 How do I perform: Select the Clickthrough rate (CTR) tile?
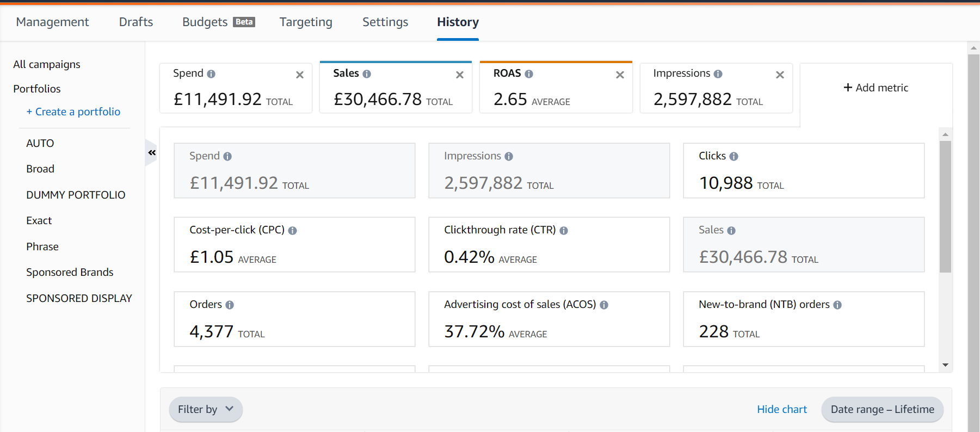click(548, 244)
